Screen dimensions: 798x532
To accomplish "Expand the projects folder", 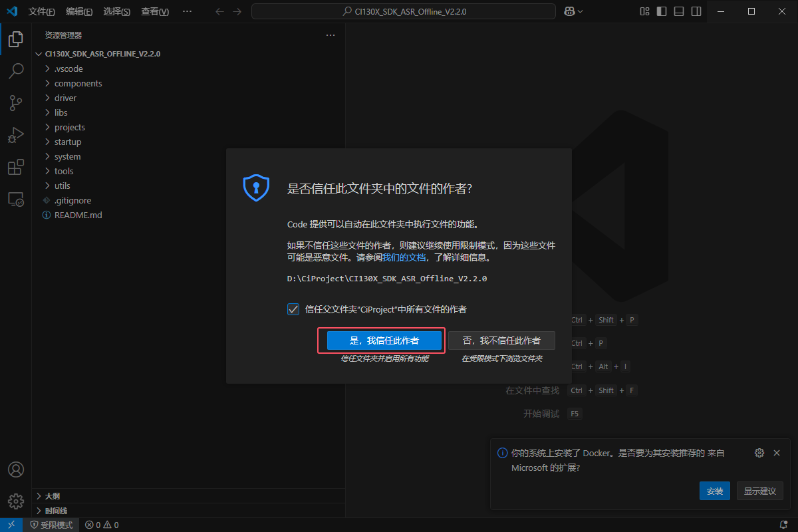I will 190,127.
